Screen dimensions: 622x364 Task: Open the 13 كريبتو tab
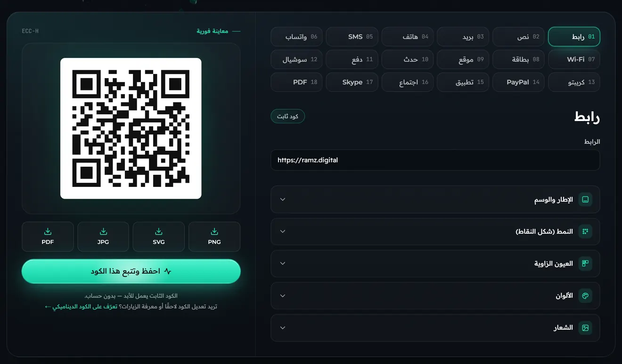(574, 82)
